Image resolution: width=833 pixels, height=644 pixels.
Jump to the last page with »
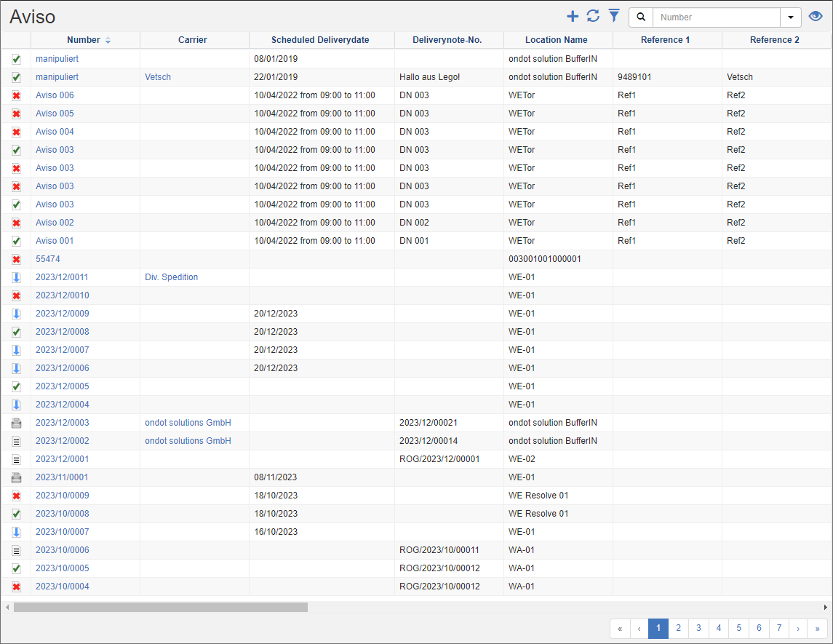pos(818,628)
